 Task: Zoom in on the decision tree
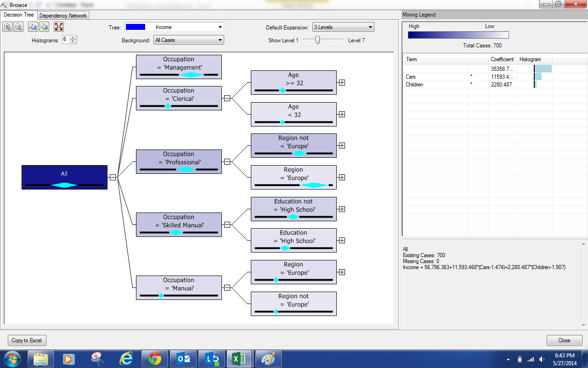coord(8,27)
